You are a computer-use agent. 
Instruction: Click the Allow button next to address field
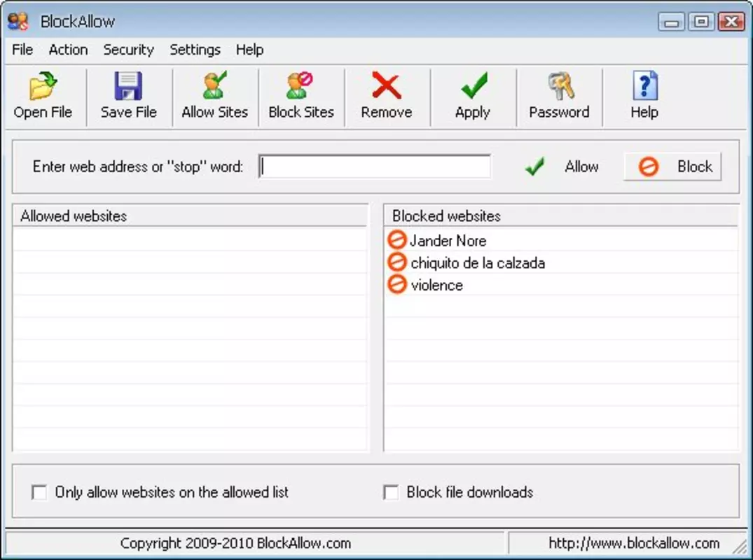pyautogui.click(x=561, y=167)
